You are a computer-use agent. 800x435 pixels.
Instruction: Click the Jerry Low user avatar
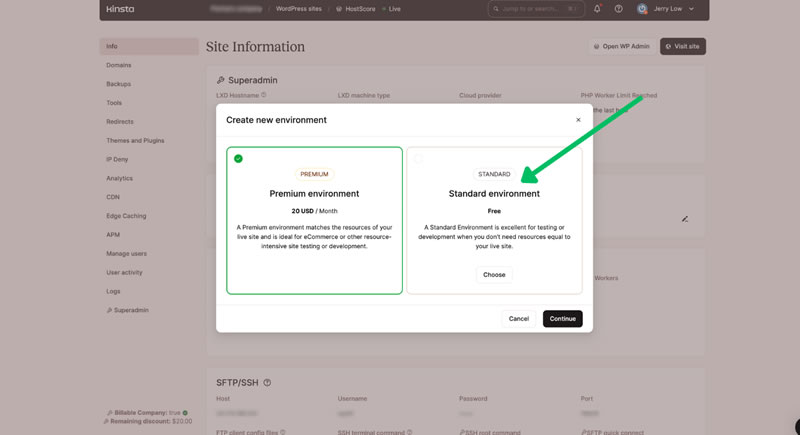click(x=642, y=9)
